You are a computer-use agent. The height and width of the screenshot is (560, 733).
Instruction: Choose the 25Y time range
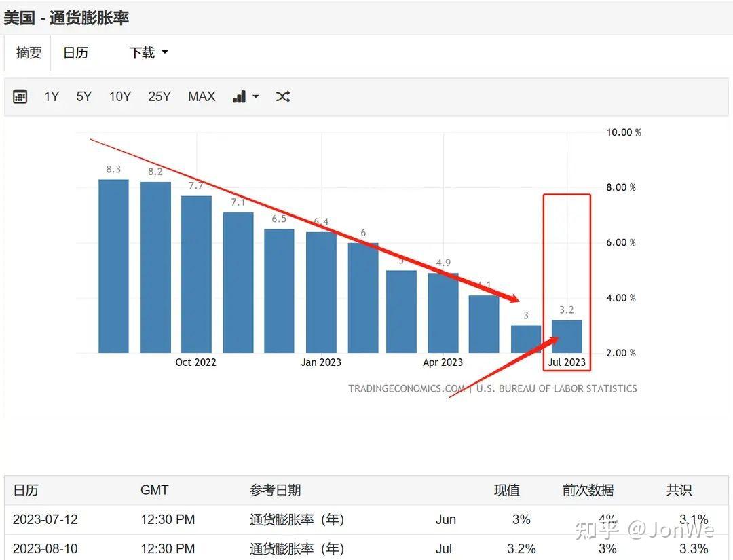pos(159,96)
